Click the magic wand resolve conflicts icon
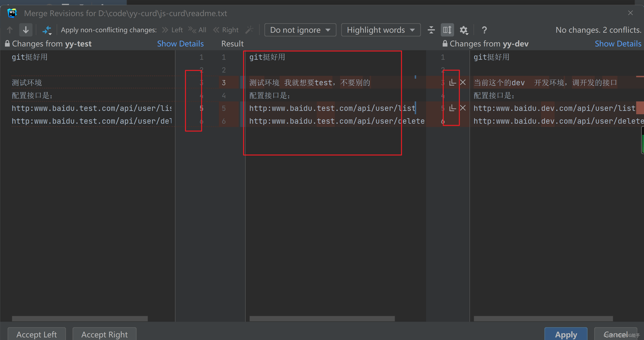The image size is (644, 340). coord(249,30)
